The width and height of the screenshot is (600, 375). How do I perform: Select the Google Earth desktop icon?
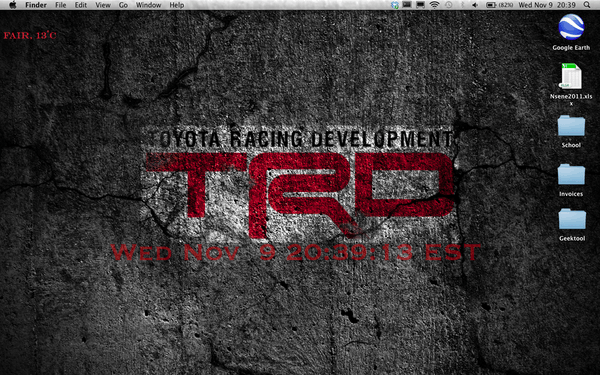(x=571, y=33)
